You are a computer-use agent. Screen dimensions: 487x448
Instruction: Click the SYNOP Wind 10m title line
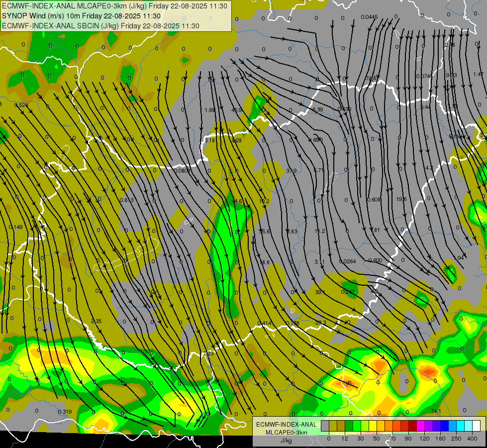coord(82,16)
